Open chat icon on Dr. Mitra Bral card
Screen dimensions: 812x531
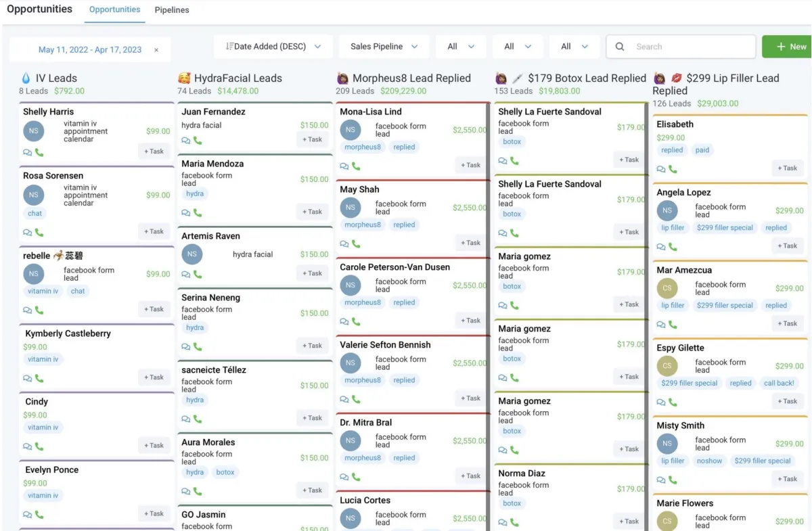pyautogui.click(x=344, y=477)
